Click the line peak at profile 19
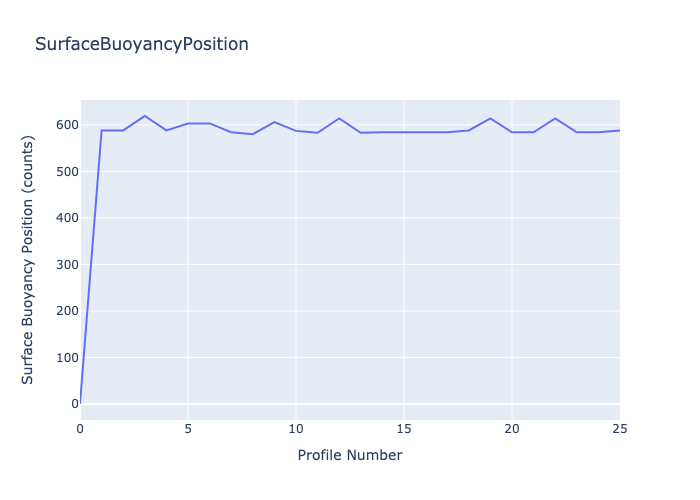700x500 pixels. click(490, 118)
